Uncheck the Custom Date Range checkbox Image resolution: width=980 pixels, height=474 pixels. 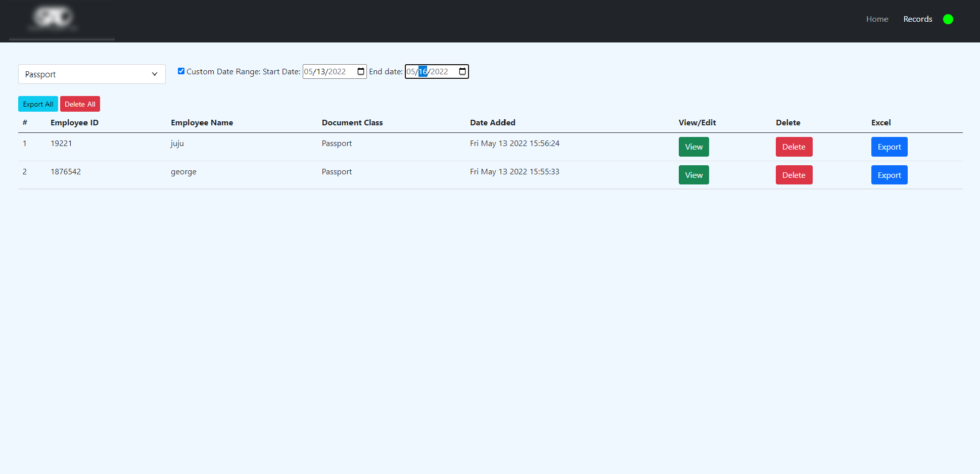pos(181,71)
